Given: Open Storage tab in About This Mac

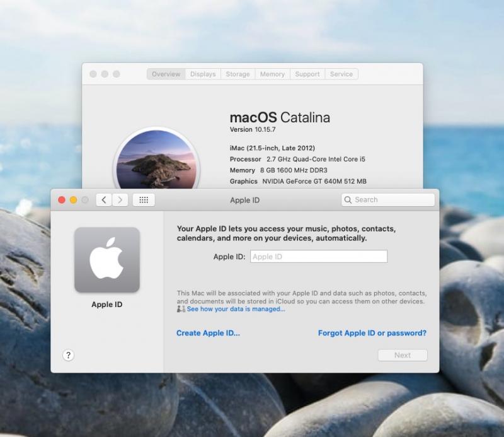Looking at the screenshot, I should click(x=238, y=74).
